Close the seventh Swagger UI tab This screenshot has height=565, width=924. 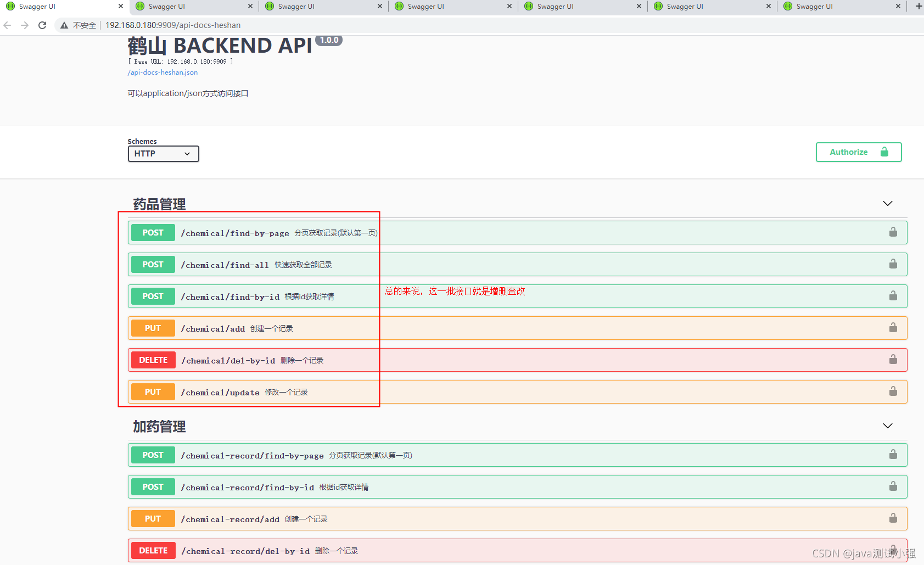[x=898, y=6]
